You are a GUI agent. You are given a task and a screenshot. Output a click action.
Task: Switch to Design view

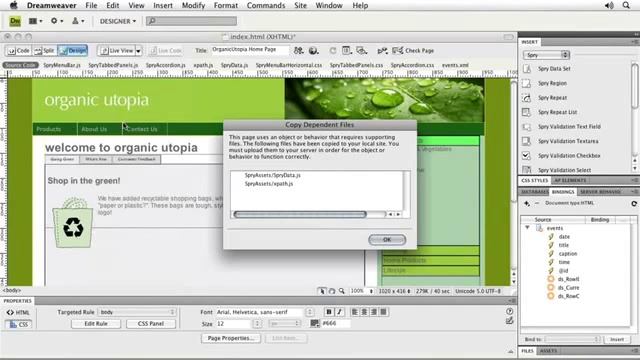click(73, 51)
